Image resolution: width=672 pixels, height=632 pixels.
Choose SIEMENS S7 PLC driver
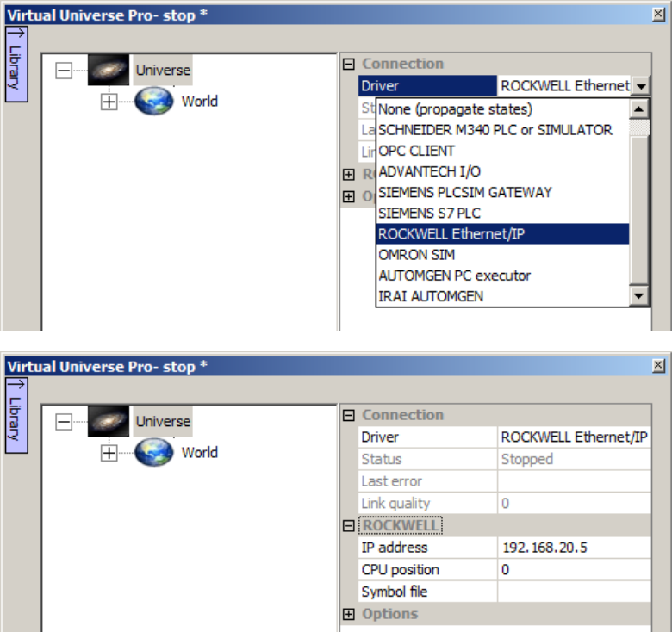pos(502,214)
